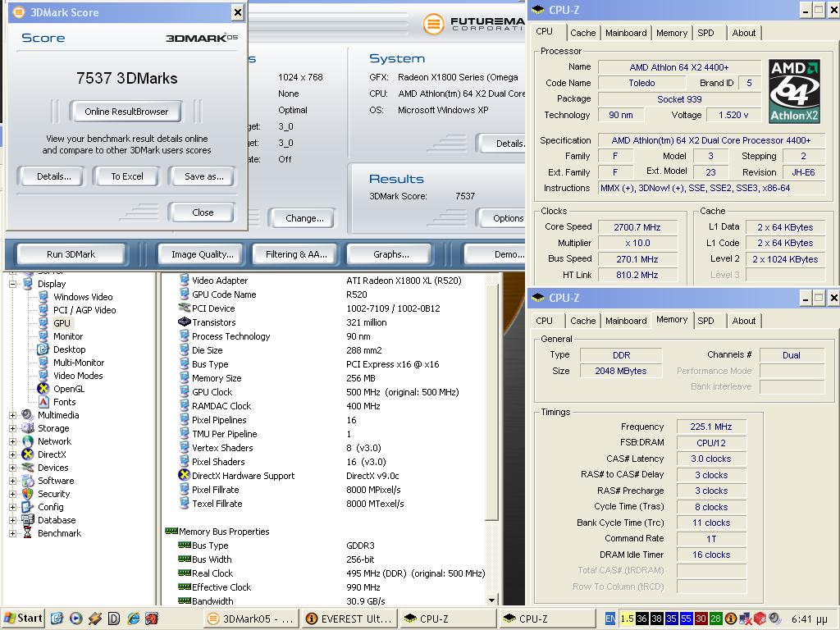Click Internet Explorer quick launch icon
This screenshot has width=840, height=630.
pyautogui.click(x=133, y=619)
